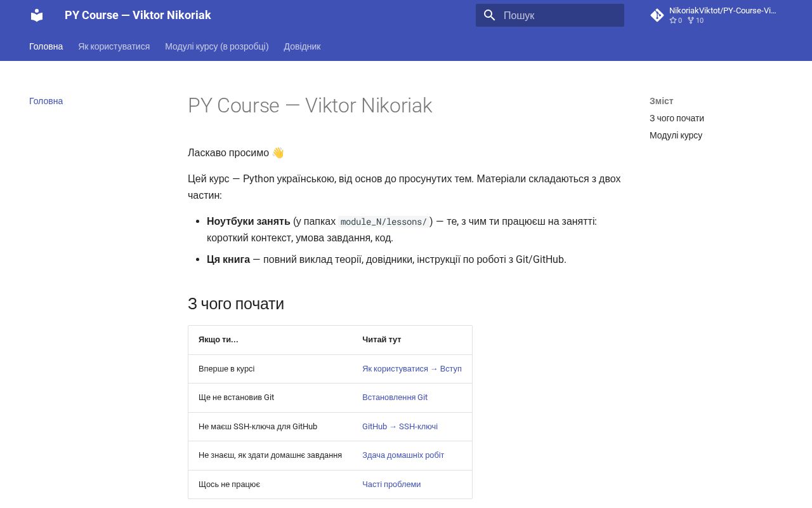Screen dimensions: 812x508
Task: Click the bold Ноутбуки занять text
Action: tap(248, 222)
